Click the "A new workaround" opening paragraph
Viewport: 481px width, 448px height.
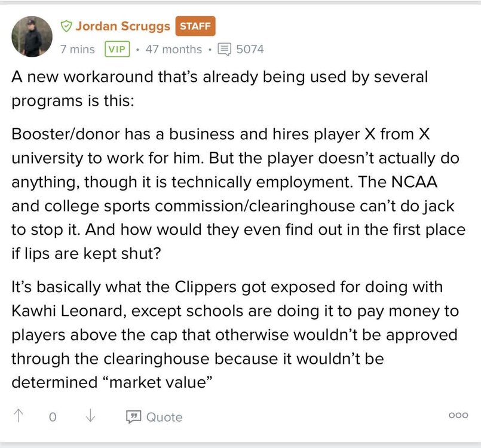click(220, 88)
